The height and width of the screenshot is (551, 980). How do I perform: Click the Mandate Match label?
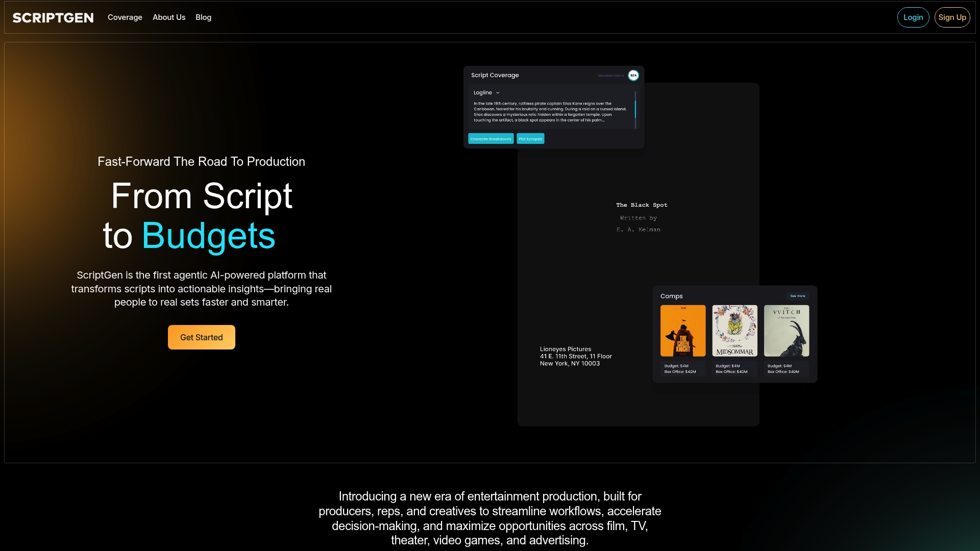click(x=611, y=76)
